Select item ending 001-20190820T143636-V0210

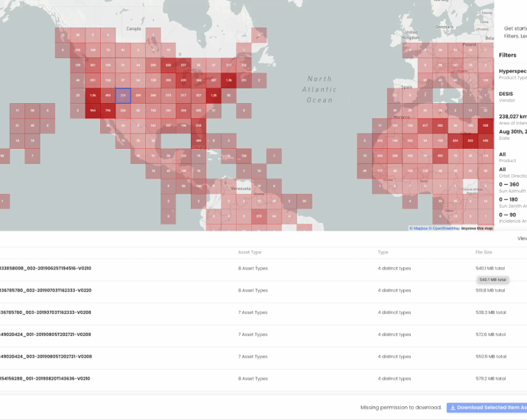pos(45,379)
